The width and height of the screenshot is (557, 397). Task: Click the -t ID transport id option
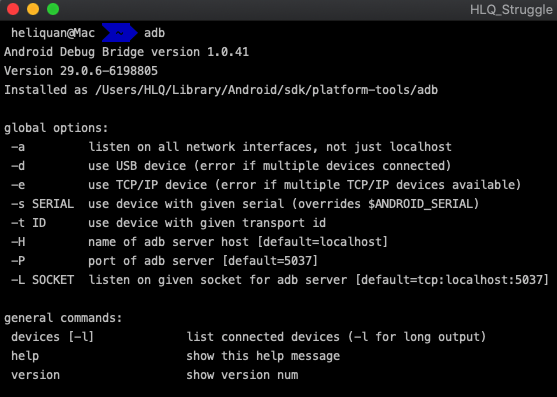[x=168, y=223]
